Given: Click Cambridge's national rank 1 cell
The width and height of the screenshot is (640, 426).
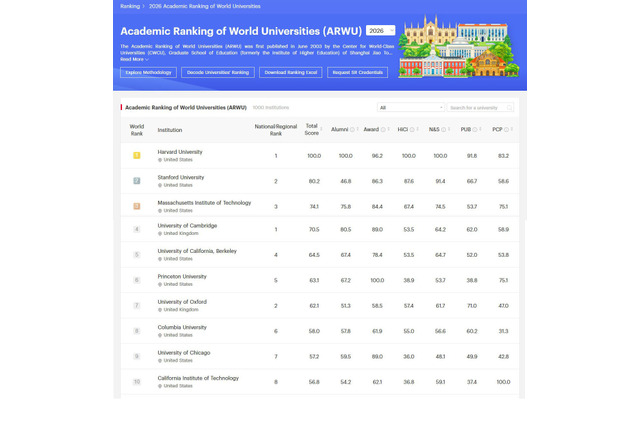Looking at the screenshot, I should (276, 229).
